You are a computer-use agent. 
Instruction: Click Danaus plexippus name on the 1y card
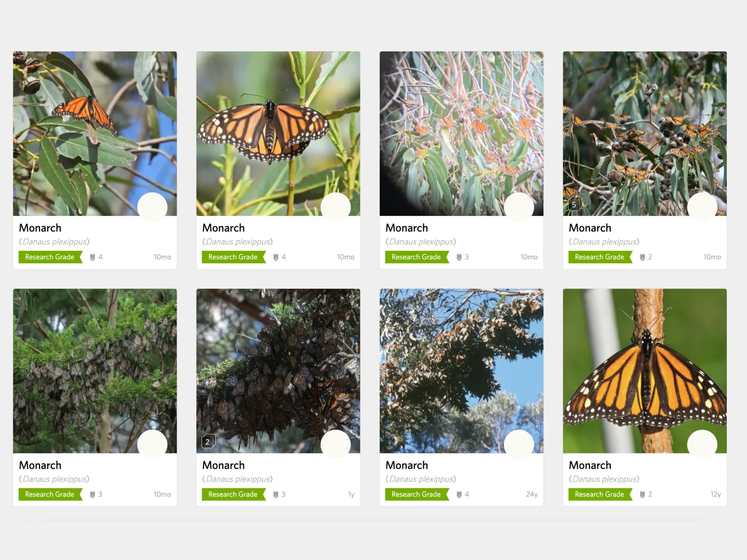coord(237,479)
